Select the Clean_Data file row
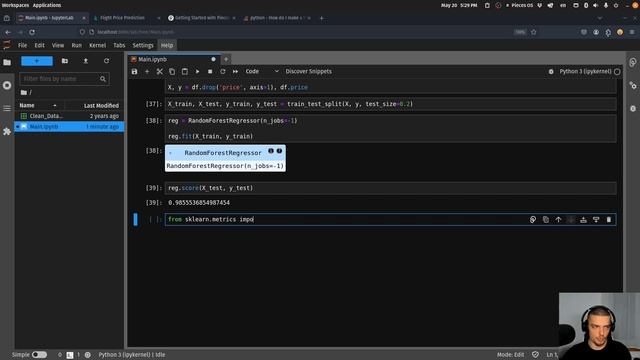 (69, 116)
